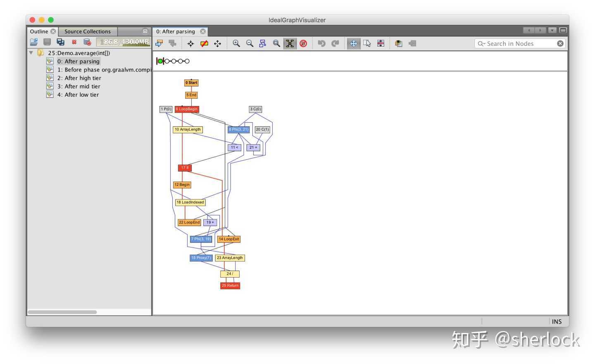This screenshot has width=595, height=364.
Task: Click the green phase slider marker
Action: pos(160,61)
